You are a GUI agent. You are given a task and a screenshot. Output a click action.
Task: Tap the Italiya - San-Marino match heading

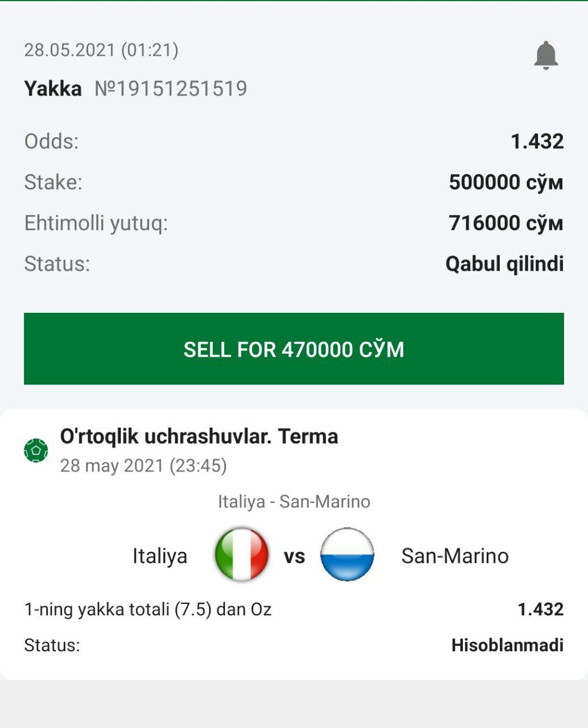tap(294, 502)
